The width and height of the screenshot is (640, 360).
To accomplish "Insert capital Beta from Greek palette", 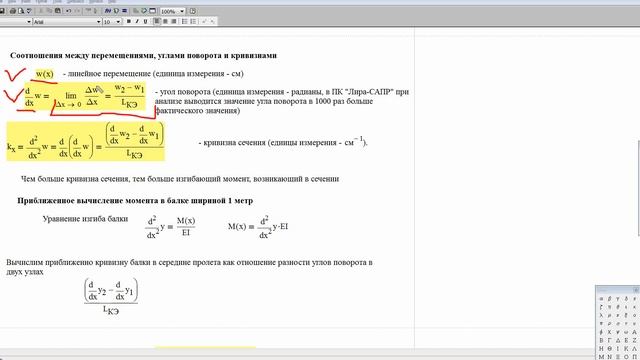I will pyautogui.click(x=601, y=340).
